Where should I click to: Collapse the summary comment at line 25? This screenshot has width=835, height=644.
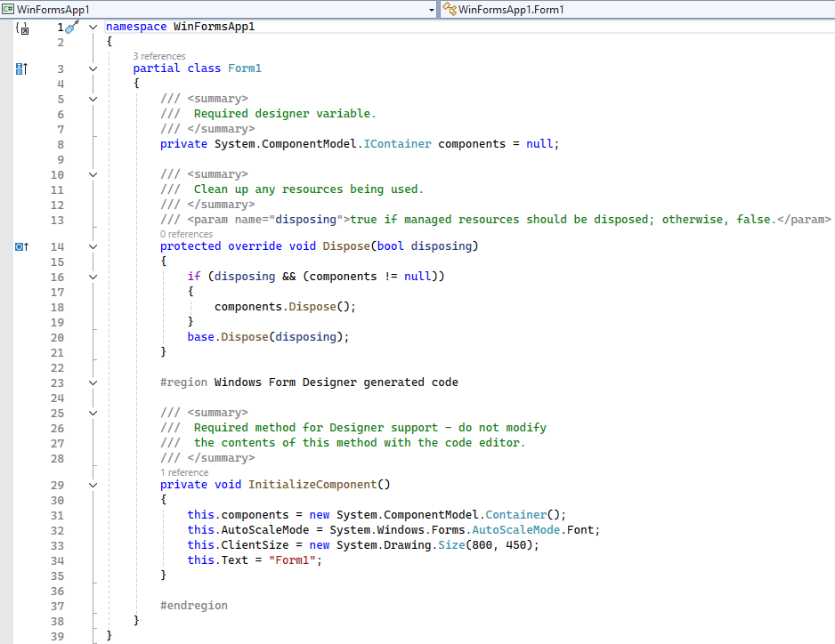click(x=93, y=413)
